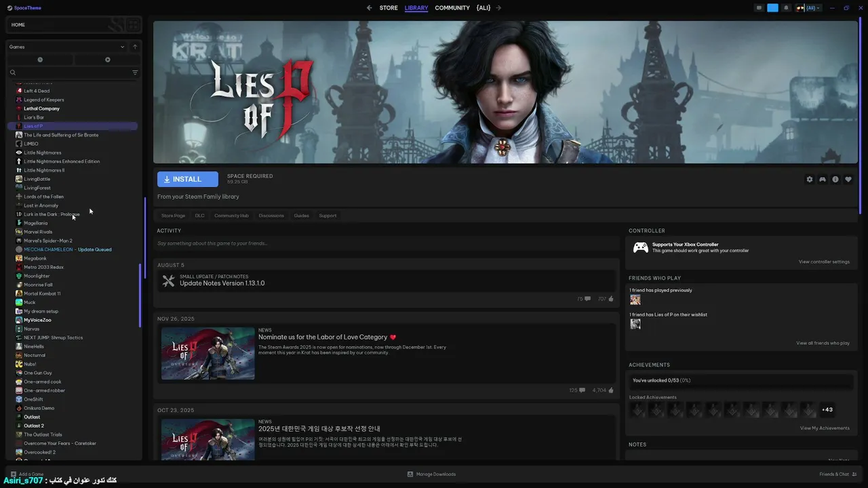Viewport: 868px width, 488px height.
Task: Click the sort-ascending arrow beside Games
Action: pos(135,47)
